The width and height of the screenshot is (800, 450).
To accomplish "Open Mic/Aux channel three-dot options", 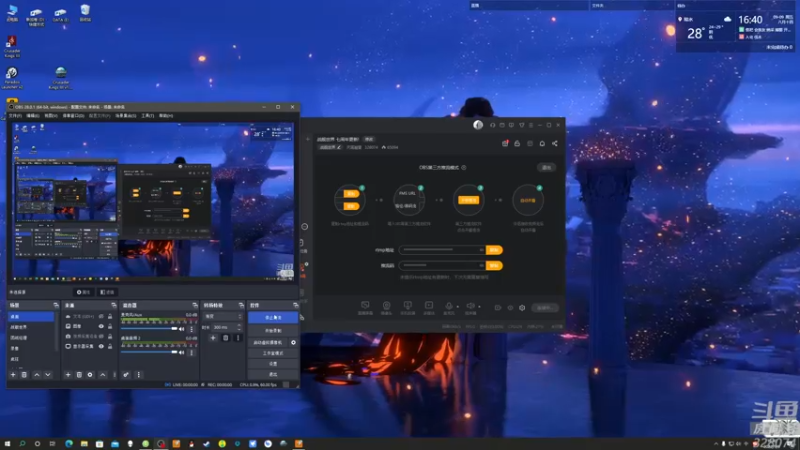I will pyautogui.click(x=191, y=329).
